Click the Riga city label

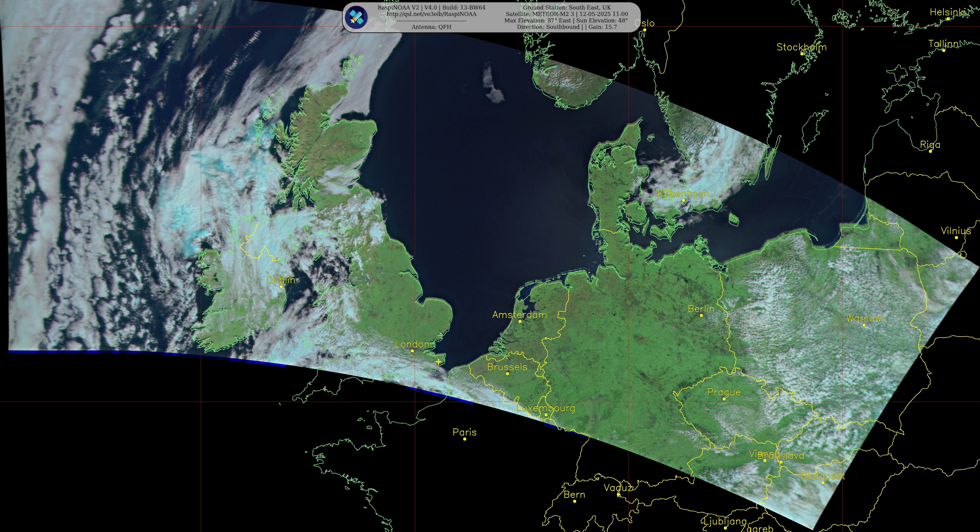[x=930, y=145]
